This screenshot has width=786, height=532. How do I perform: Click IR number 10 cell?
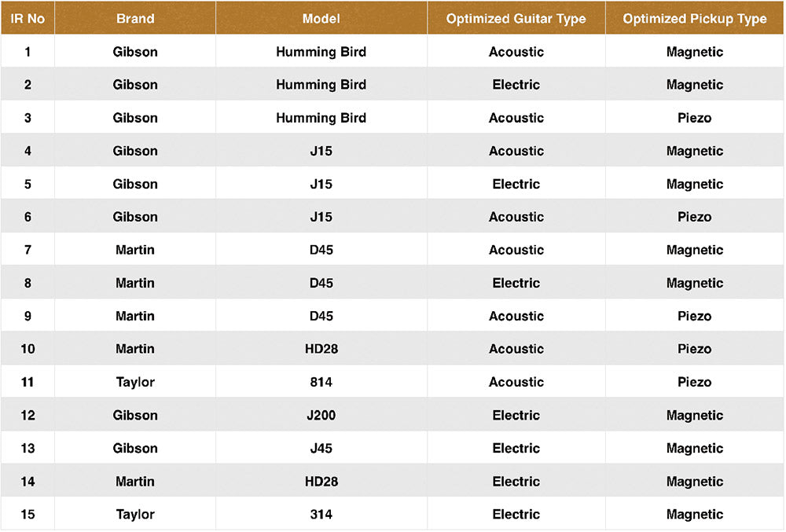[28, 349]
